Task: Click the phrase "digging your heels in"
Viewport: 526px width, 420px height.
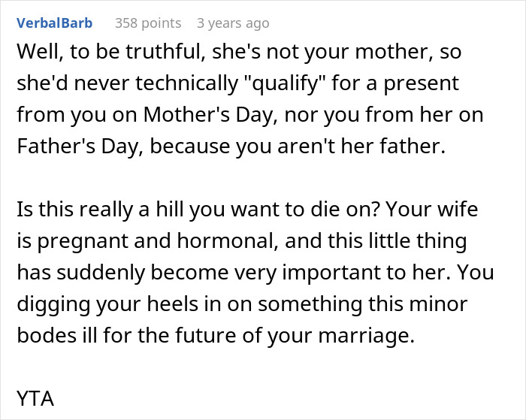Action: (119, 304)
